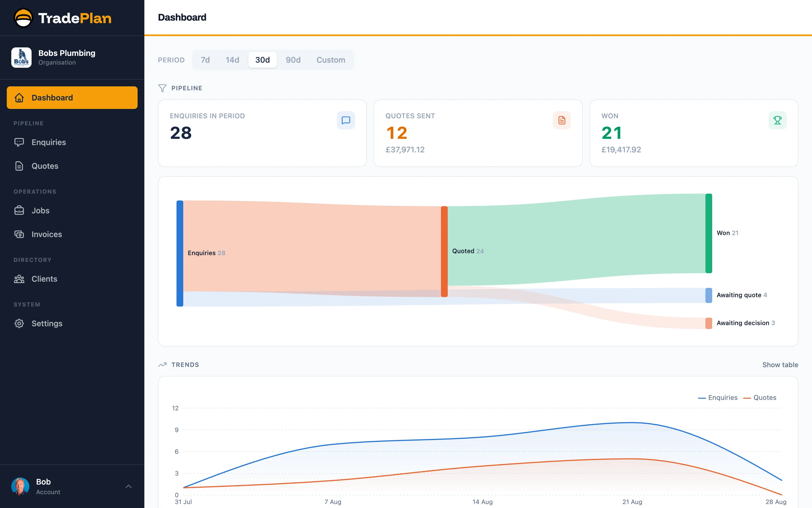Toggle the Quotes series in chart legend
The height and width of the screenshot is (508, 812).
click(760, 397)
